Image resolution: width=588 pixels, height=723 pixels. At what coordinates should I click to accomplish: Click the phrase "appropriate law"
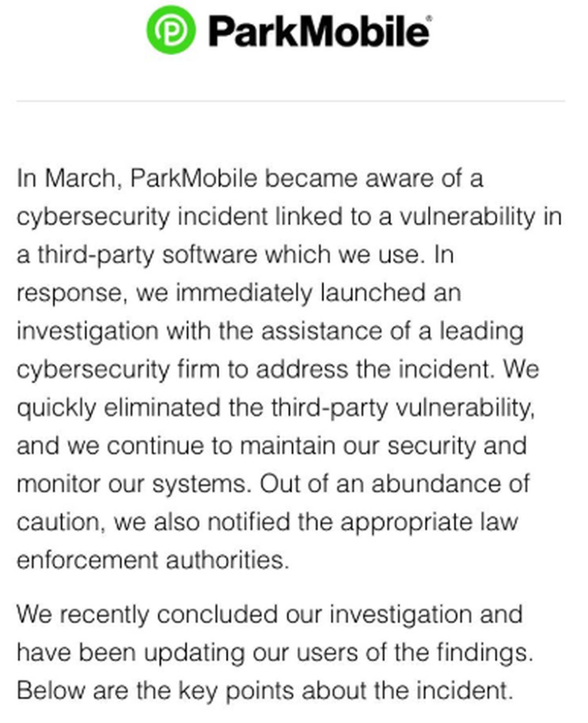coord(429,522)
